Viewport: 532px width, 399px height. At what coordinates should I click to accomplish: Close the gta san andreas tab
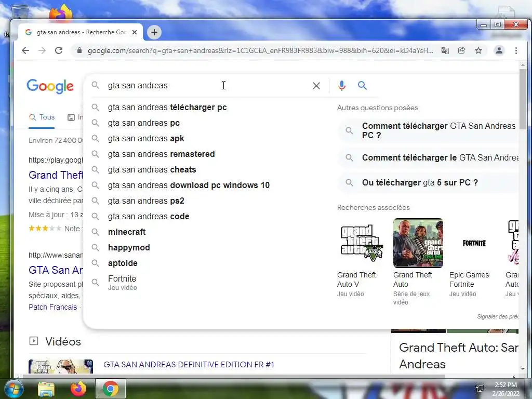[135, 32]
